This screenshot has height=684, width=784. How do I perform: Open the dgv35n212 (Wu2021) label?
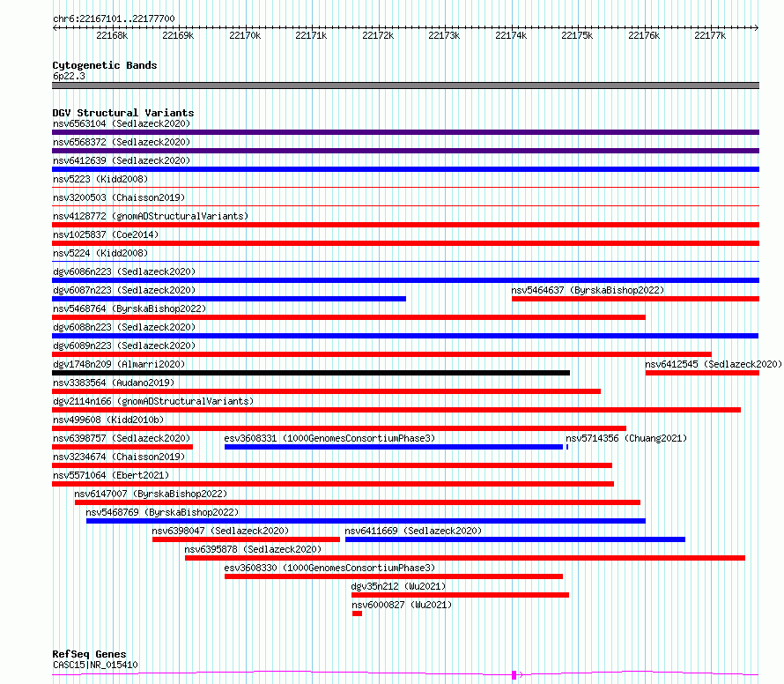[398, 586]
